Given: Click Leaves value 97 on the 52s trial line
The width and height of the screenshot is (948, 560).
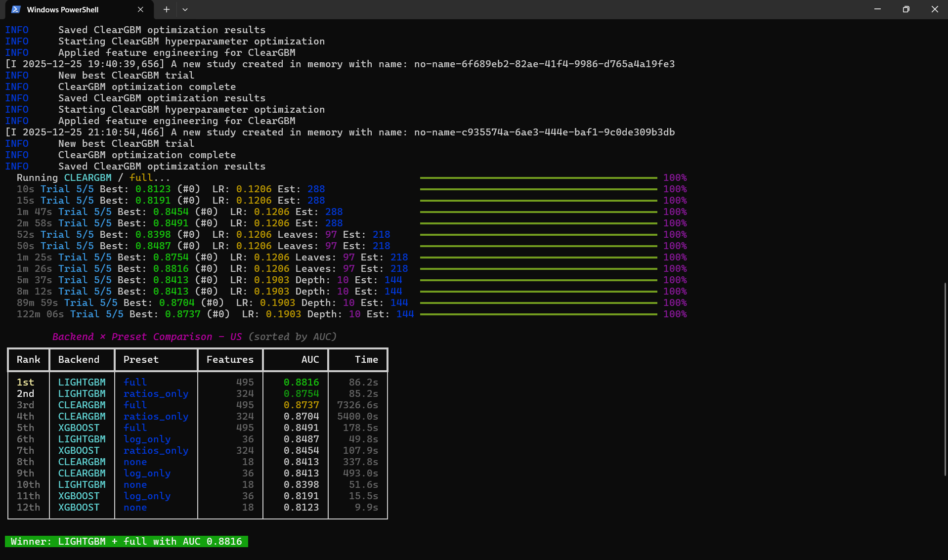Looking at the screenshot, I should (331, 235).
